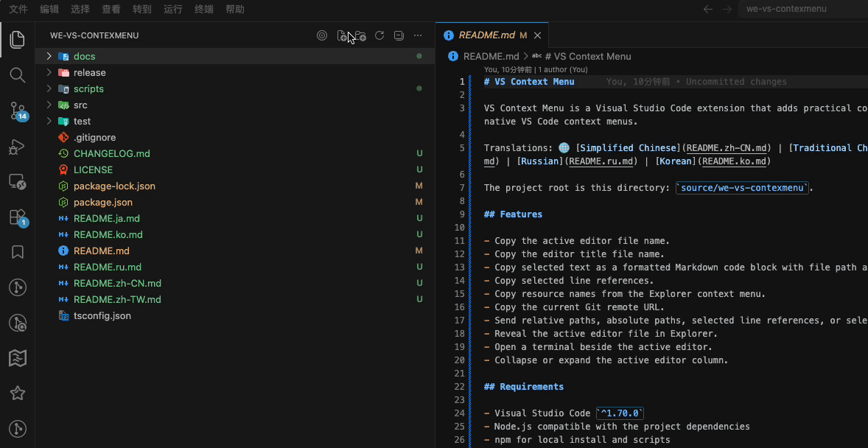Click the '## Requirements' heading in editor
Screen dimensions: 868x448
[x=524, y=387]
